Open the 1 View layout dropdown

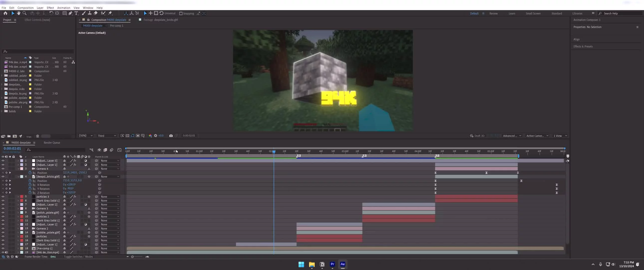pos(560,136)
